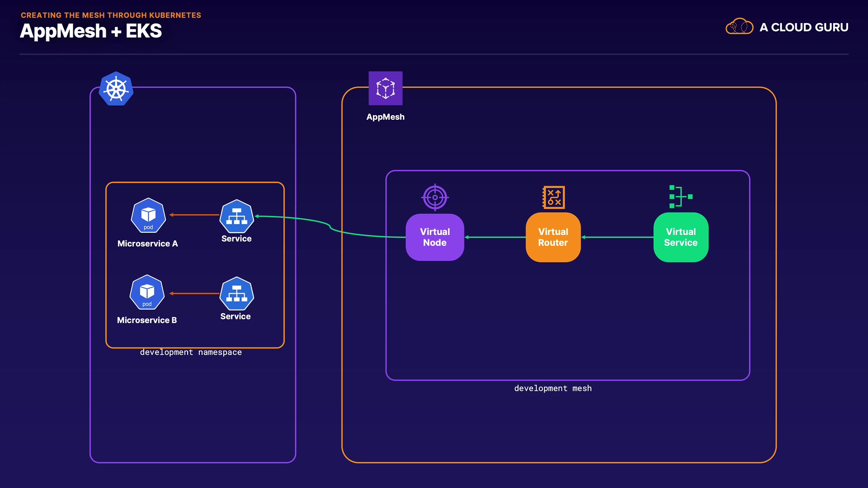The width and height of the screenshot is (868, 488).
Task: Click the green tree icon above Virtual Service
Action: click(680, 197)
